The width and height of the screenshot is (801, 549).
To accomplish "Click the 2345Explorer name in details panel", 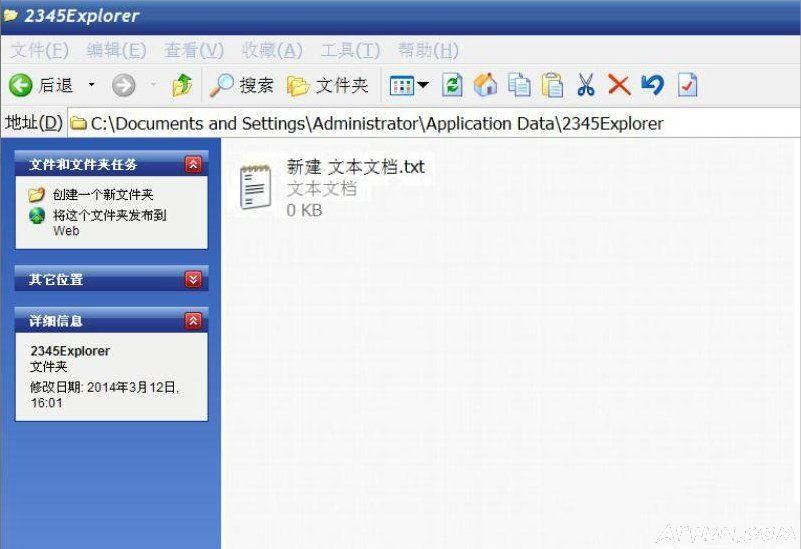I will (70, 351).
